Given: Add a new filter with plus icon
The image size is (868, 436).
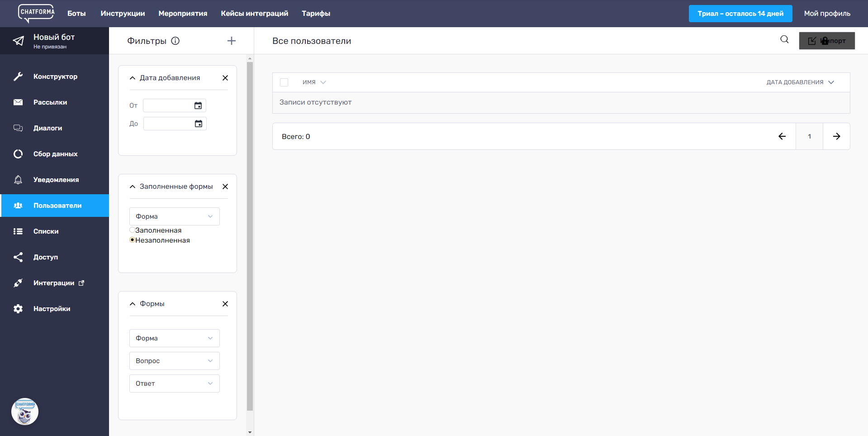Looking at the screenshot, I should (232, 41).
